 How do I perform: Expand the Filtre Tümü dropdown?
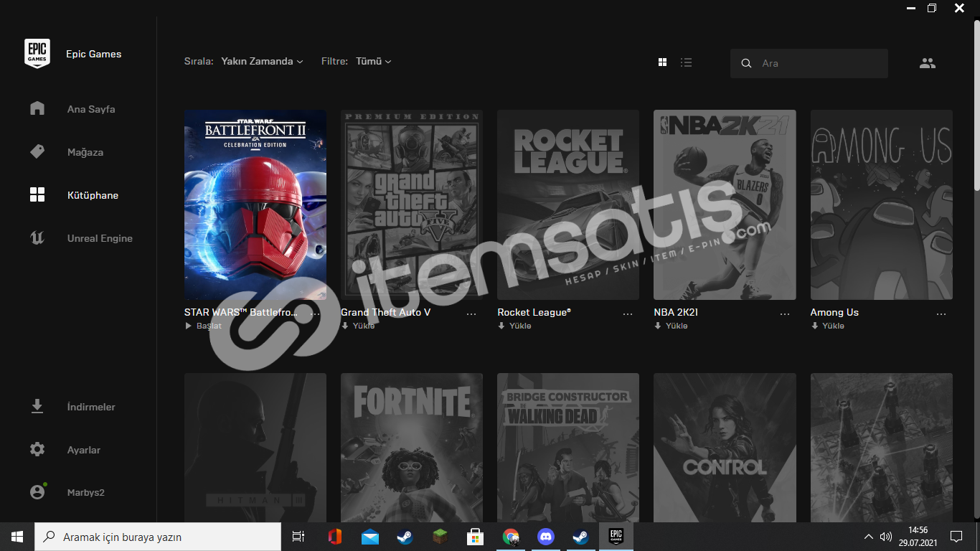(x=374, y=62)
